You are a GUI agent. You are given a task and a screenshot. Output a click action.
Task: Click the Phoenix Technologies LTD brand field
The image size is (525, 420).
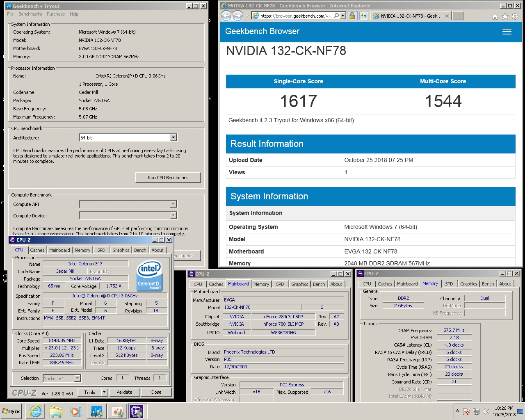pyautogui.click(x=283, y=352)
